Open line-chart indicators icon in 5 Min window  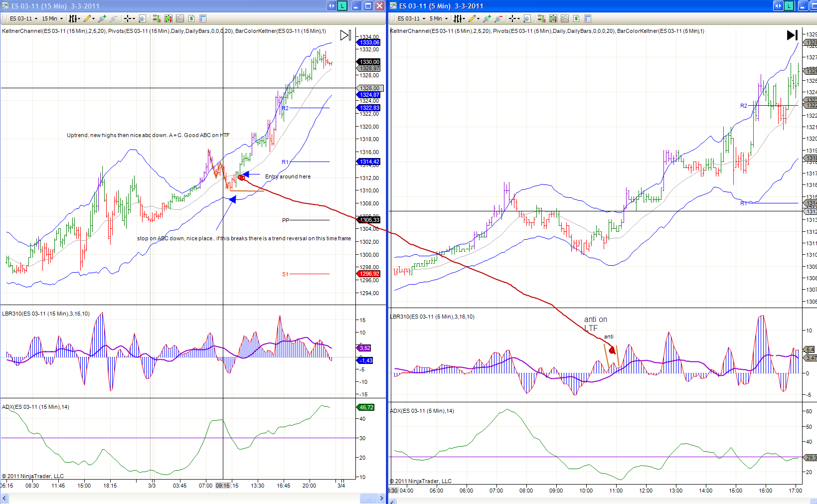tap(565, 18)
